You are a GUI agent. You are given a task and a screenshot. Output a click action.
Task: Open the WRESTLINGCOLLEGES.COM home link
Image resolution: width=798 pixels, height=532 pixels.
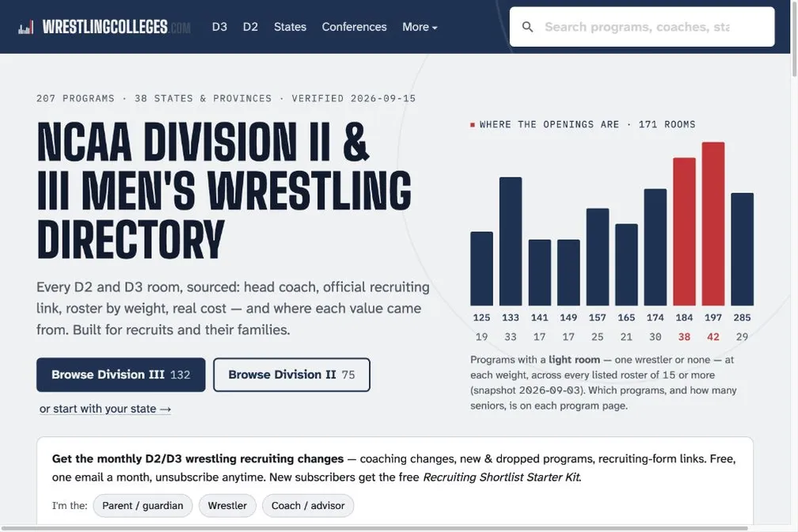pos(116,27)
